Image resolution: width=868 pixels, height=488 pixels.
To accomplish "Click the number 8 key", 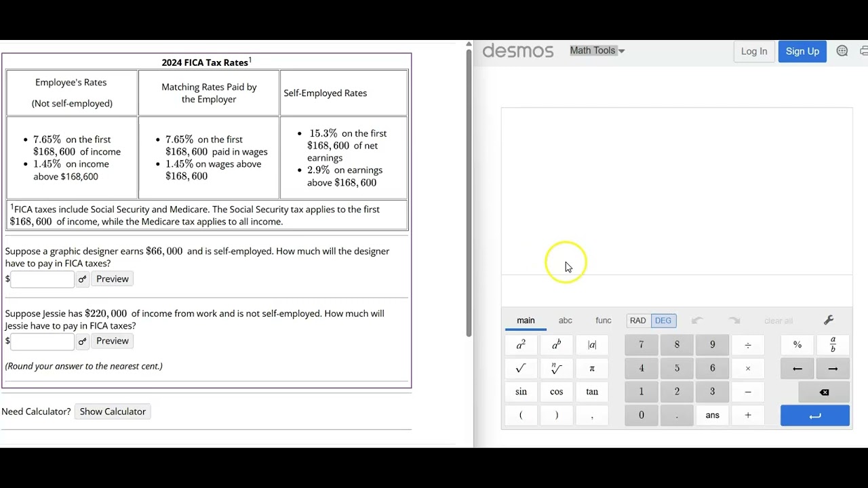I will click(677, 345).
